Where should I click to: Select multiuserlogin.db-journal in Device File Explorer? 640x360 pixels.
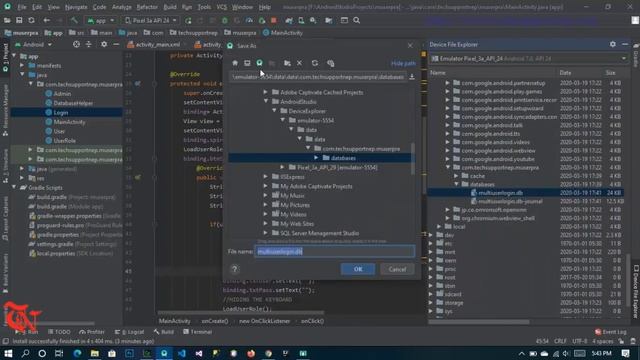510,201
